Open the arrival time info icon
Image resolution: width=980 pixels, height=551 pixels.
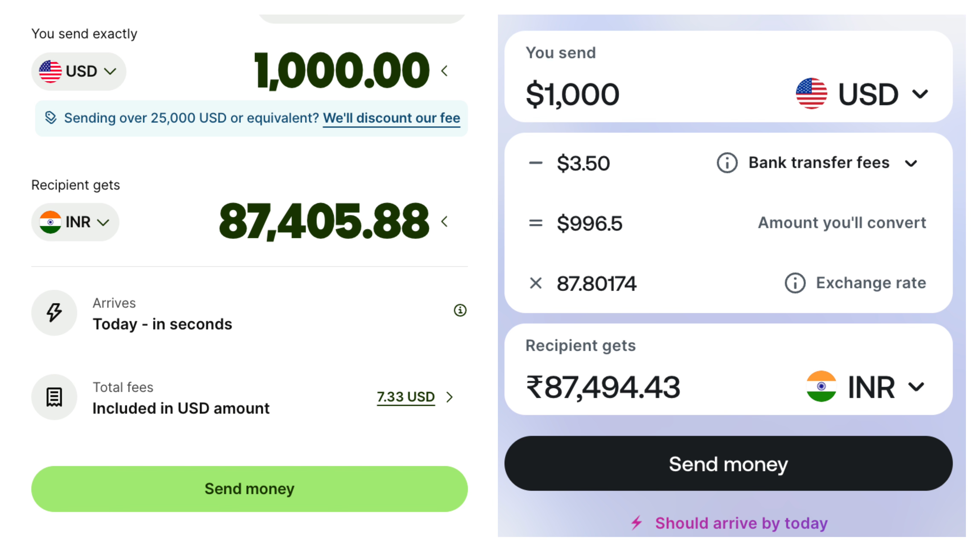(x=460, y=310)
